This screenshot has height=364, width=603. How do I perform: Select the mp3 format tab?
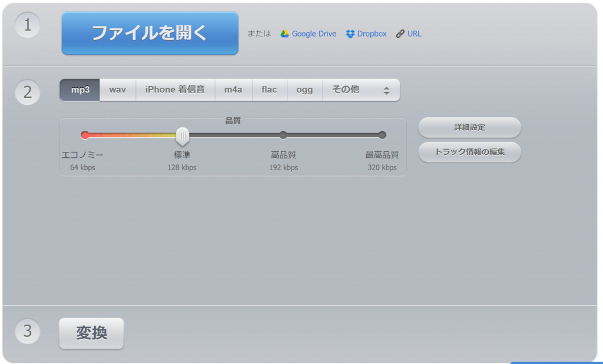[x=80, y=90]
